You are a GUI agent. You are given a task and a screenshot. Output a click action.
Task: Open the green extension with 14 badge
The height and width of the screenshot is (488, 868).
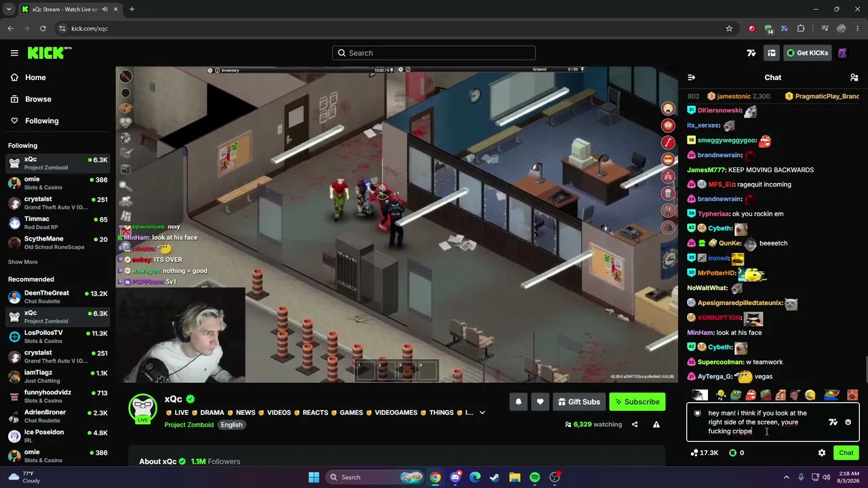(768, 28)
